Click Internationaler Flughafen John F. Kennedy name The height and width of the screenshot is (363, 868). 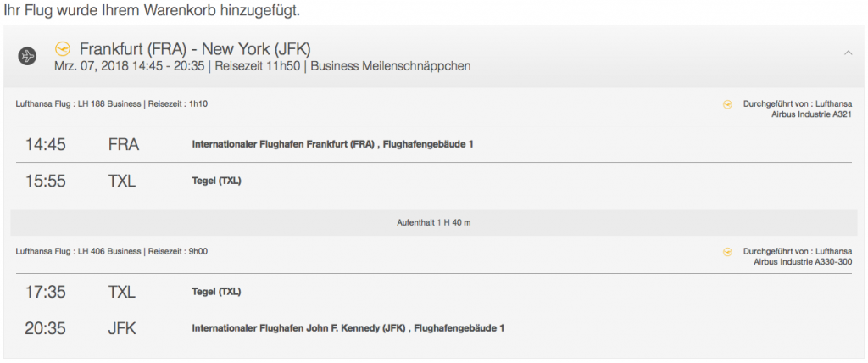348,327
